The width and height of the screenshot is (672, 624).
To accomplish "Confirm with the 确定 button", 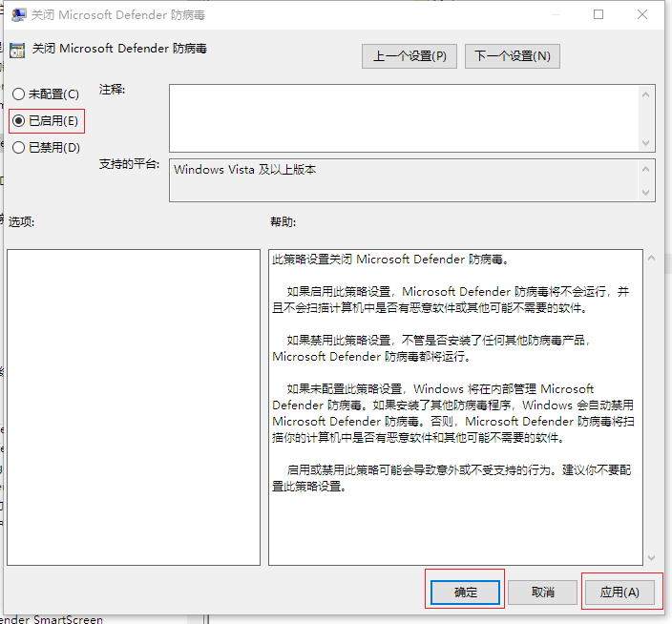I will tap(465, 592).
